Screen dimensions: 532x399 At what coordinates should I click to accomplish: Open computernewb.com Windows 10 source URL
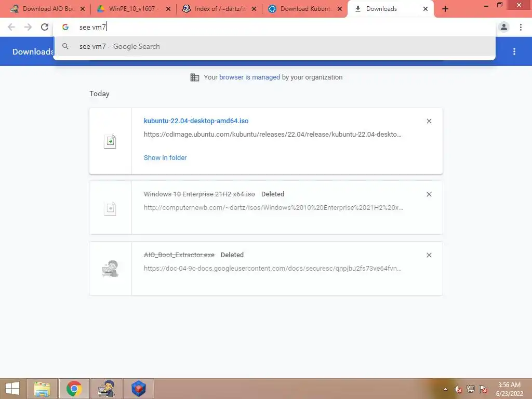pos(273,208)
